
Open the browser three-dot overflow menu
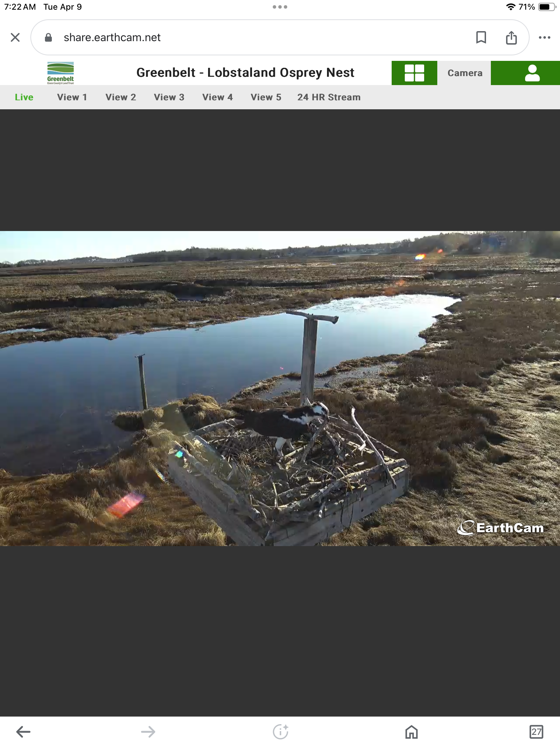coord(544,37)
